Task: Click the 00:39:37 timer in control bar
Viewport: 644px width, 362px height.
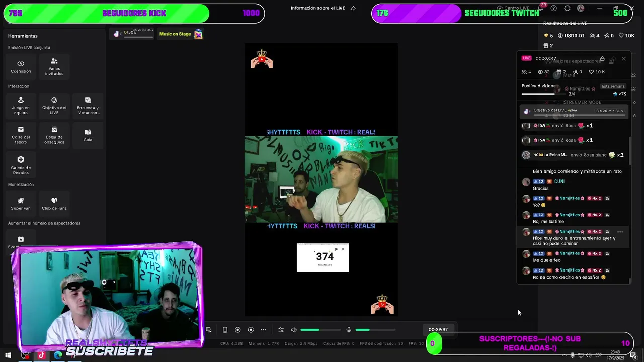Action: (x=438, y=330)
